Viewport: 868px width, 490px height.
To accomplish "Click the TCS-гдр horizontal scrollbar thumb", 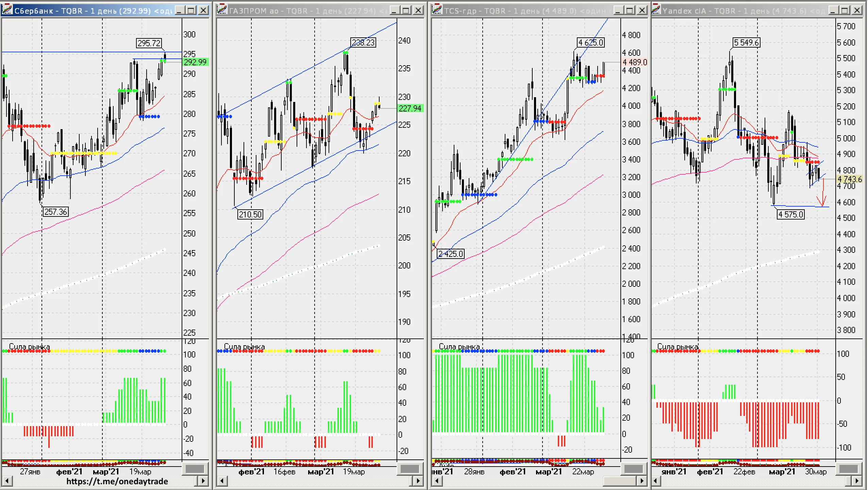I will (619, 481).
